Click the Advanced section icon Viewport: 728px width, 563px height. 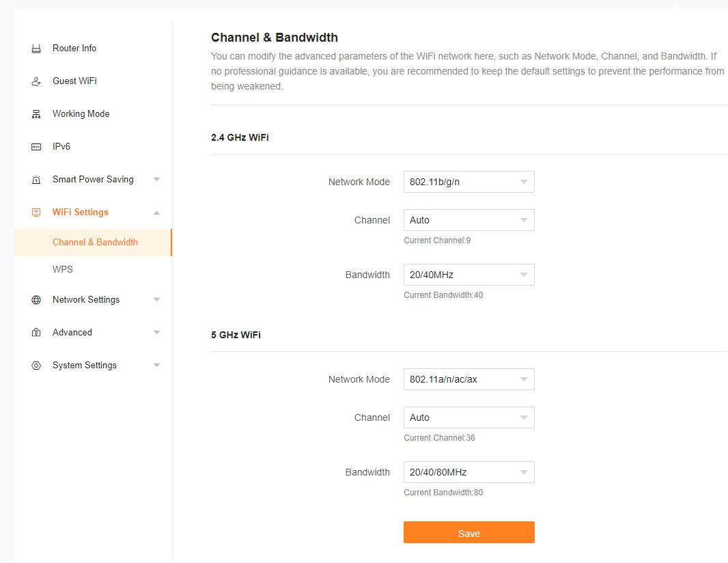pyautogui.click(x=36, y=333)
